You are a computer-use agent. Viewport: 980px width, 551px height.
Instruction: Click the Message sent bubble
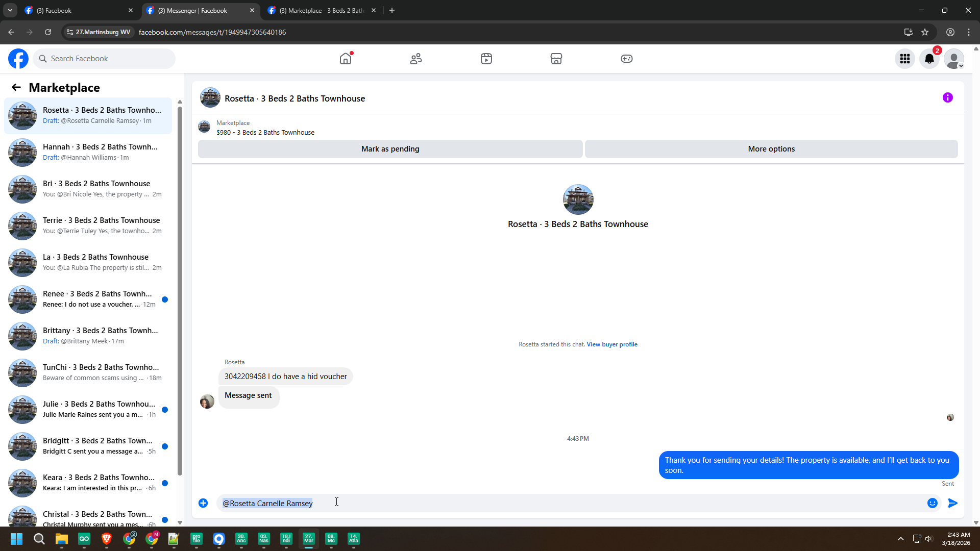[249, 396]
